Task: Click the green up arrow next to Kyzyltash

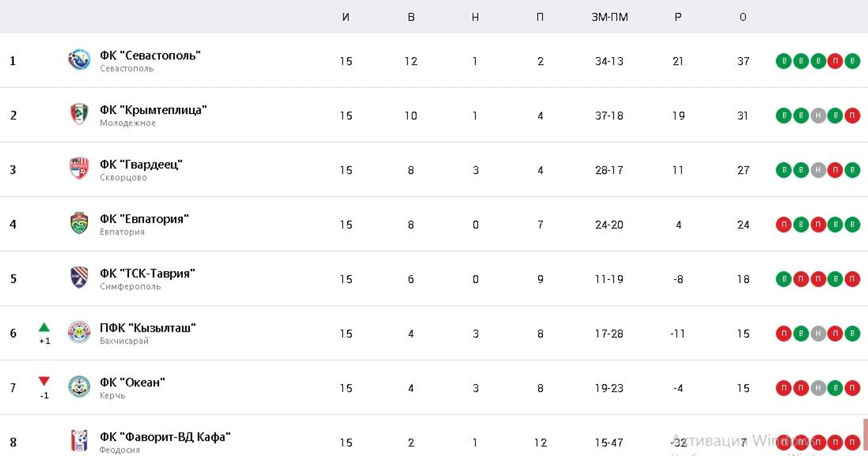Action: pyautogui.click(x=44, y=327)
